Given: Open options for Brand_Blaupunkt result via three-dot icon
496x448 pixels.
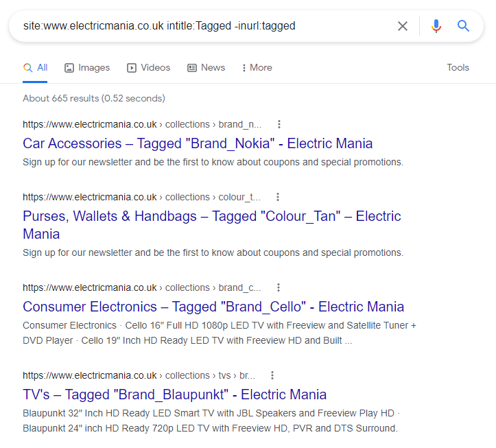Looking at the screenshot, I should click(272, 375).
